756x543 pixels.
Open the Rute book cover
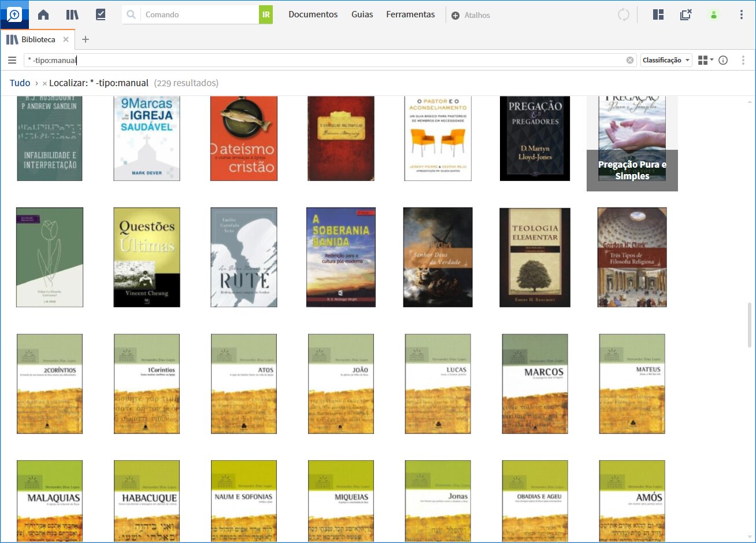point(244,257)
